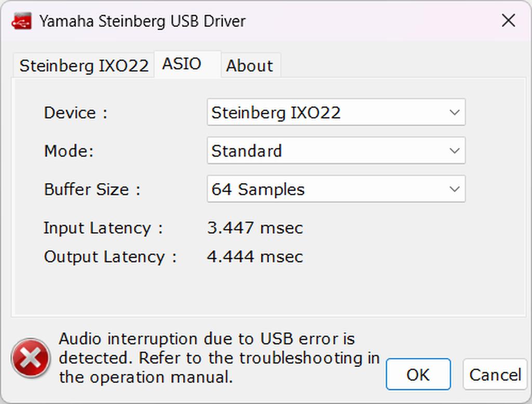This screenshot has height=404, width=532.
Task: Click the Yamaha Steinberg USB title bar icon
Action: pyautogui.click(x=22, y=21)
